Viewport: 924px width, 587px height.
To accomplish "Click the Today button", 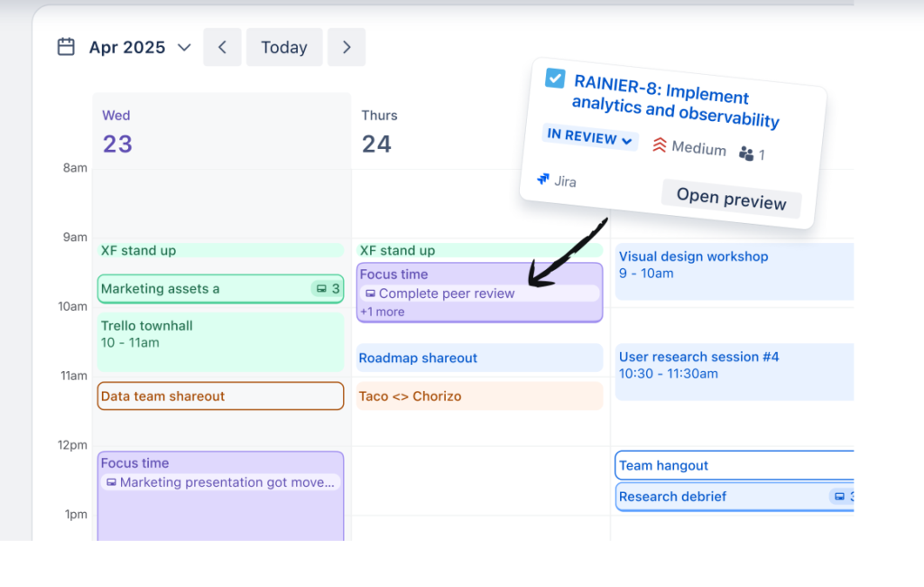I will (284, 46).
